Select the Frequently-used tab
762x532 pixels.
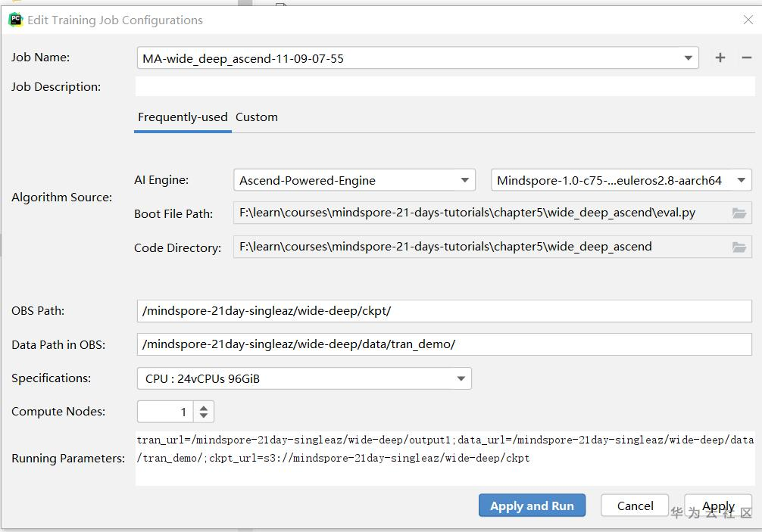point(183,117)
